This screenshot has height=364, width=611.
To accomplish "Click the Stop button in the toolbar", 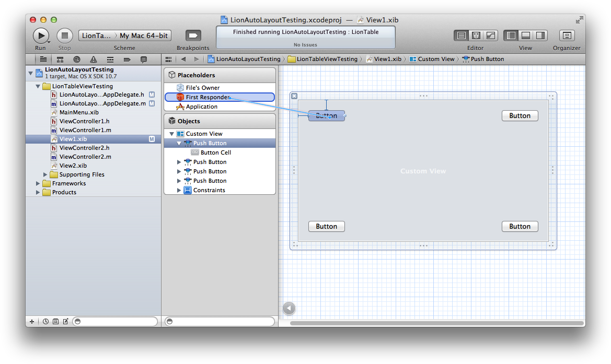I will click(65, 36).
